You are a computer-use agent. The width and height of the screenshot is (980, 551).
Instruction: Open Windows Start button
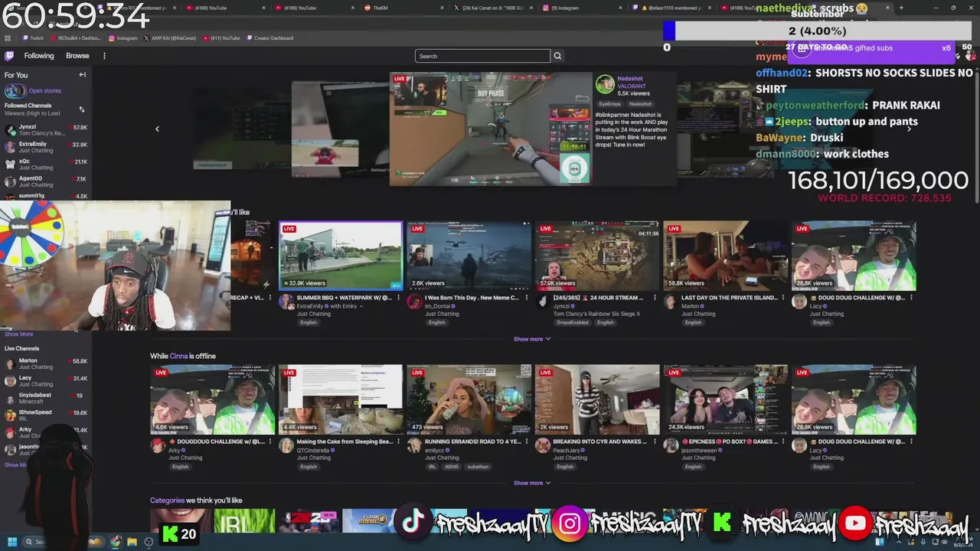pyautogui.click(x=12, y=542)
